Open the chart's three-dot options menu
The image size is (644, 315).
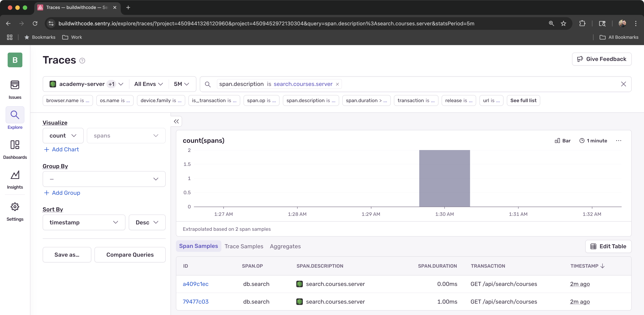[618, 141]
